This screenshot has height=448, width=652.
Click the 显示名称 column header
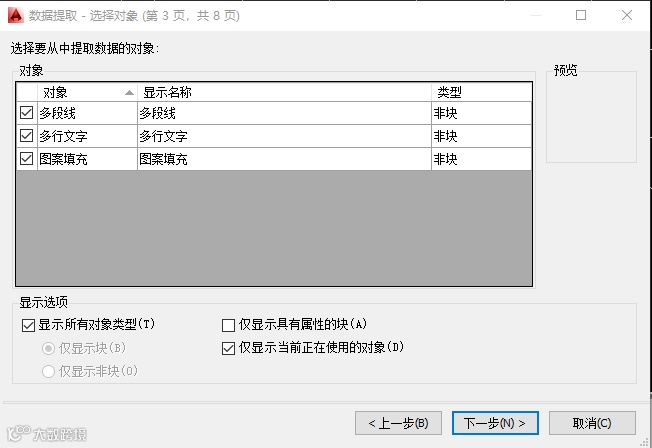click(x=284, y=92)
